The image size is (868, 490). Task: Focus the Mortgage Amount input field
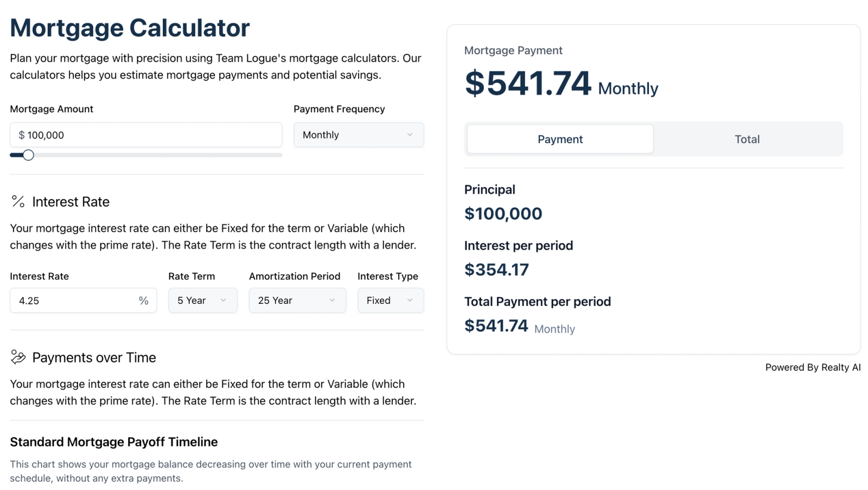coord(146,135)
